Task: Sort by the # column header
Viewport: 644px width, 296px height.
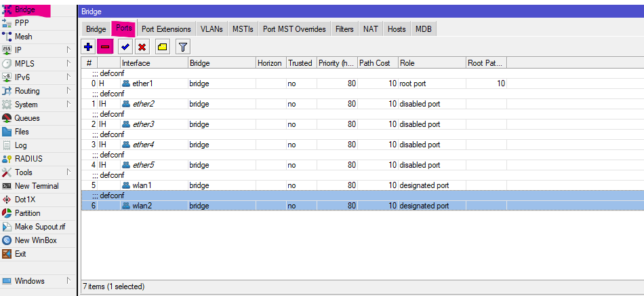Action: pos(89,63)
